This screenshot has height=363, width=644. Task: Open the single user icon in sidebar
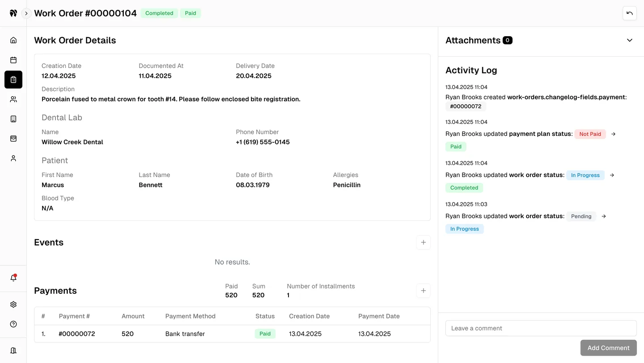click(13, 158)
